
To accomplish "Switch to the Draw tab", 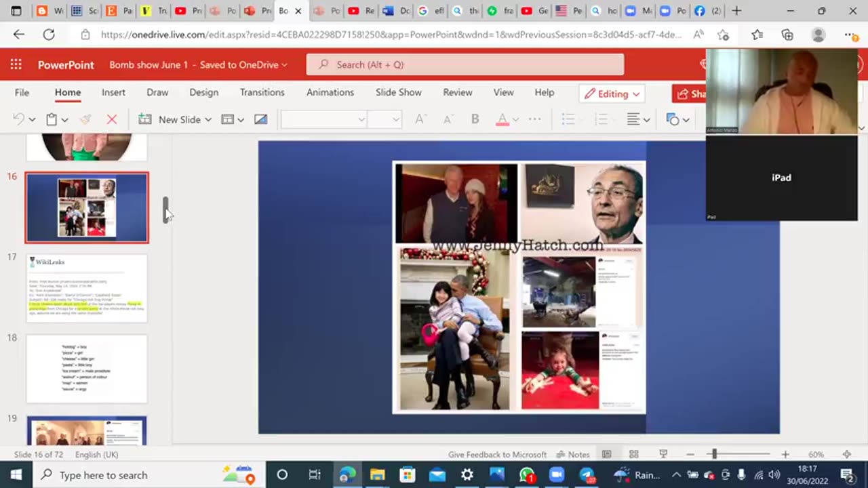I will click(157, 92).
